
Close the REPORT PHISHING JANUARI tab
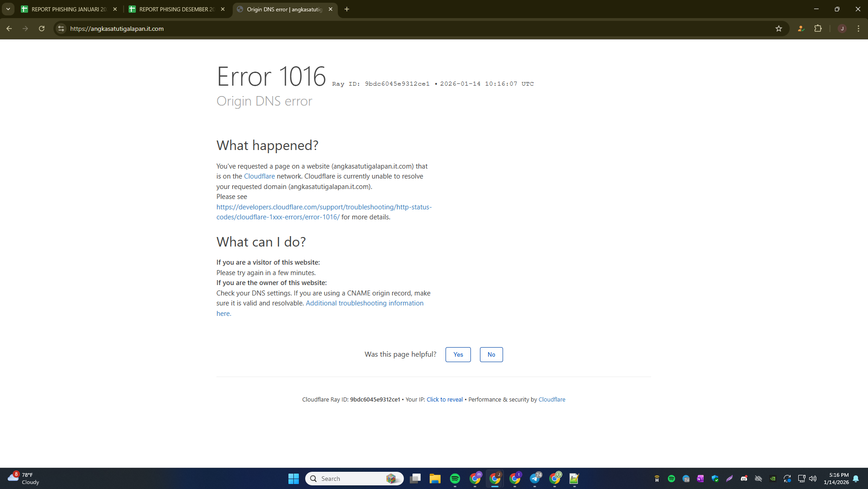coord(115,9)
